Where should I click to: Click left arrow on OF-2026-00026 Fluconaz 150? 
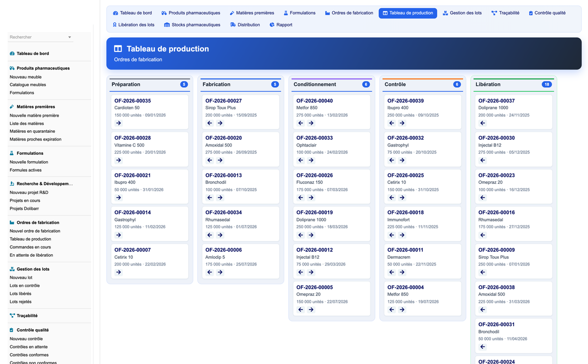300,197
